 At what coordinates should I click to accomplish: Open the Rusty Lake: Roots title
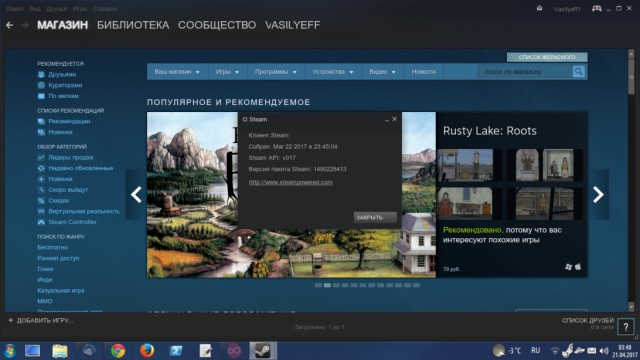click(490, 131)
